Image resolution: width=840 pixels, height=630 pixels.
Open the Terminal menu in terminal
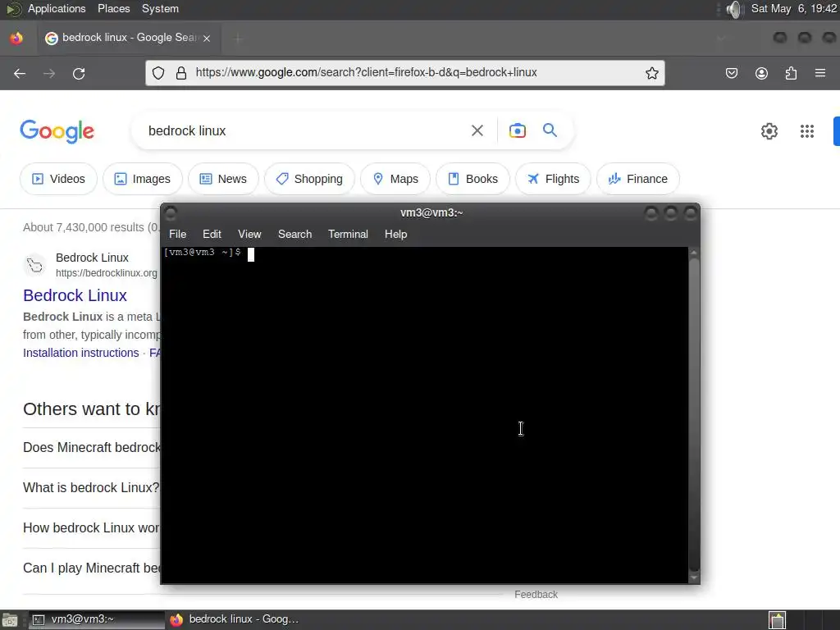[x=348, y=234]
